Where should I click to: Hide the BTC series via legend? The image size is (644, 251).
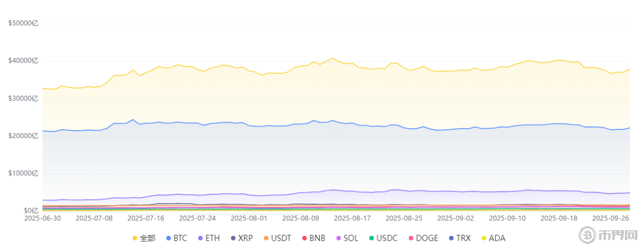(x=176, y=238)
